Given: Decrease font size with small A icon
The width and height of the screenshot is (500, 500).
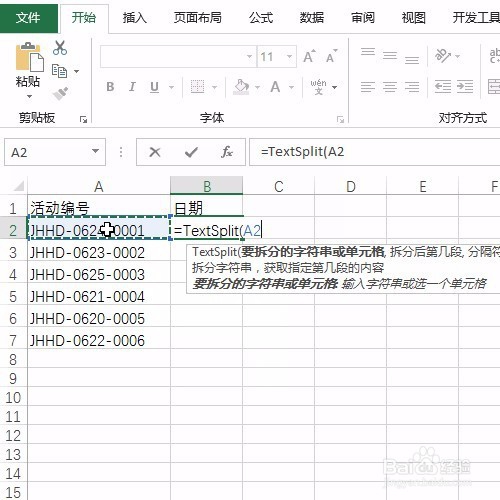Looking at the screenshot, I should coord(331,56).
